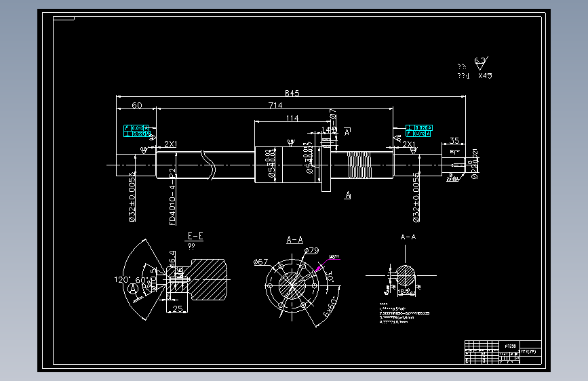Image resolution: width=588 pixels, height=381 pixels.
Task: Select the 6x60° hole pattern label
Action: [332, 306]
